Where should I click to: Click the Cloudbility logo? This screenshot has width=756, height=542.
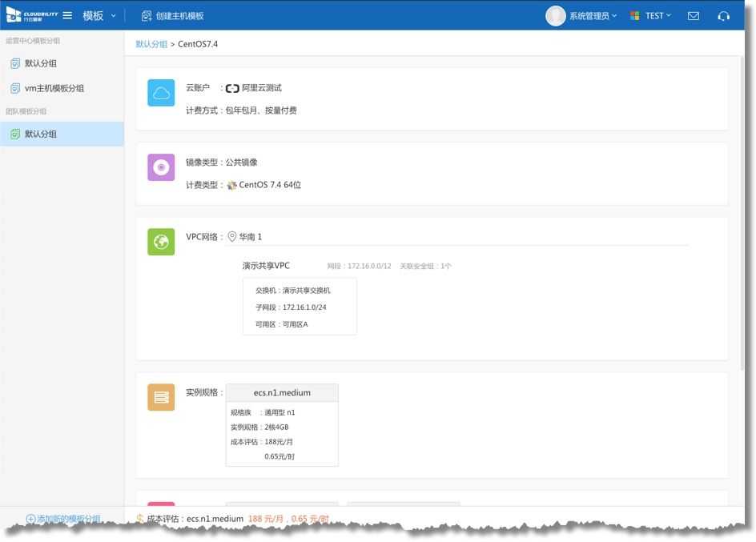pyautogui.click(x=30, y=16)
